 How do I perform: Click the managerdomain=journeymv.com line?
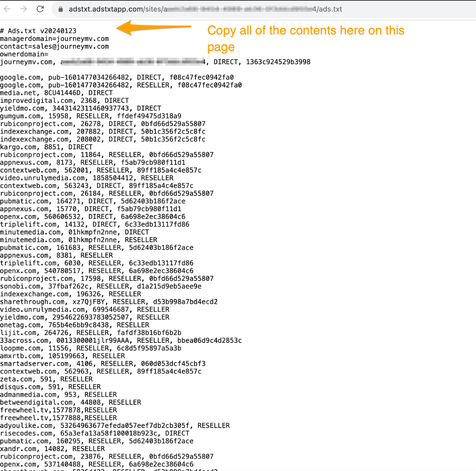pos(54,38)
